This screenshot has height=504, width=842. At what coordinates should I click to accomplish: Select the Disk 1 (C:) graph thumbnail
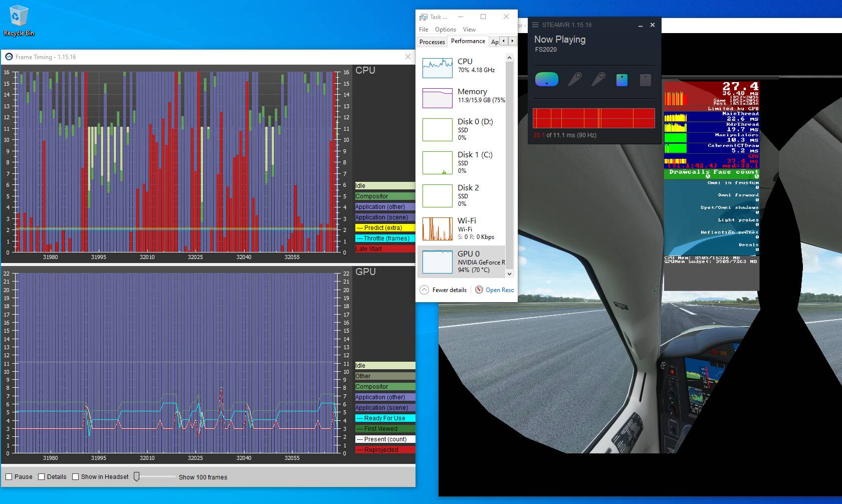[x=438, y=163]
